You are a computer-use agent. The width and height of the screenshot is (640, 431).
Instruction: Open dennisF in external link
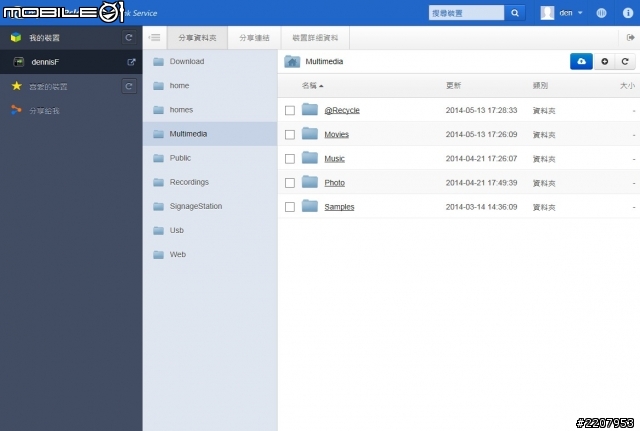(x=131, y=62)
